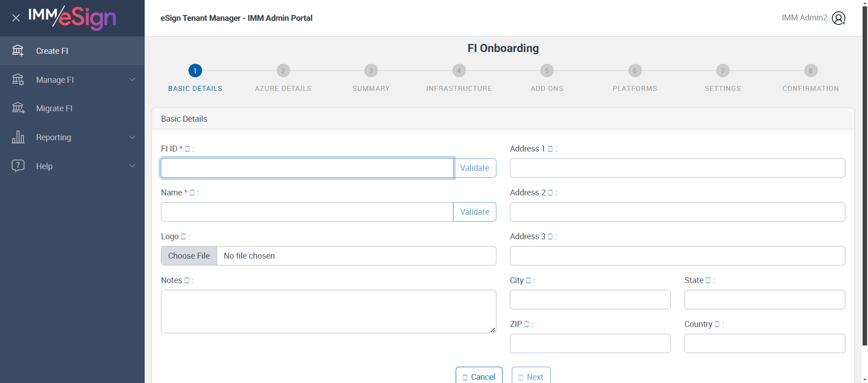The height and width of the screenshot is (383, 868).
Task: Click the Manage FI bank gear icon
Action: (x=18, y=80)
